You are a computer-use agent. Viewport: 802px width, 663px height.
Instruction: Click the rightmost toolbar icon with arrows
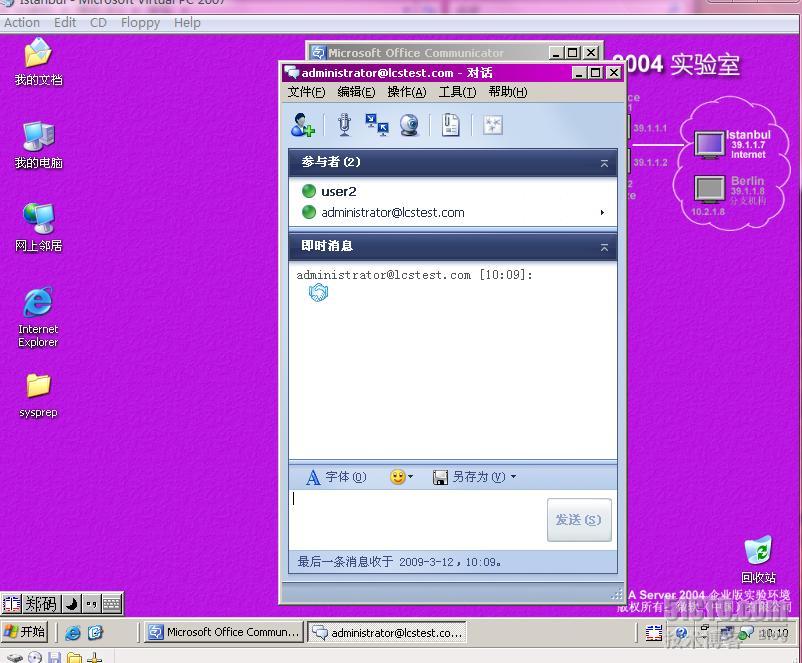click(x=493, y=125)
